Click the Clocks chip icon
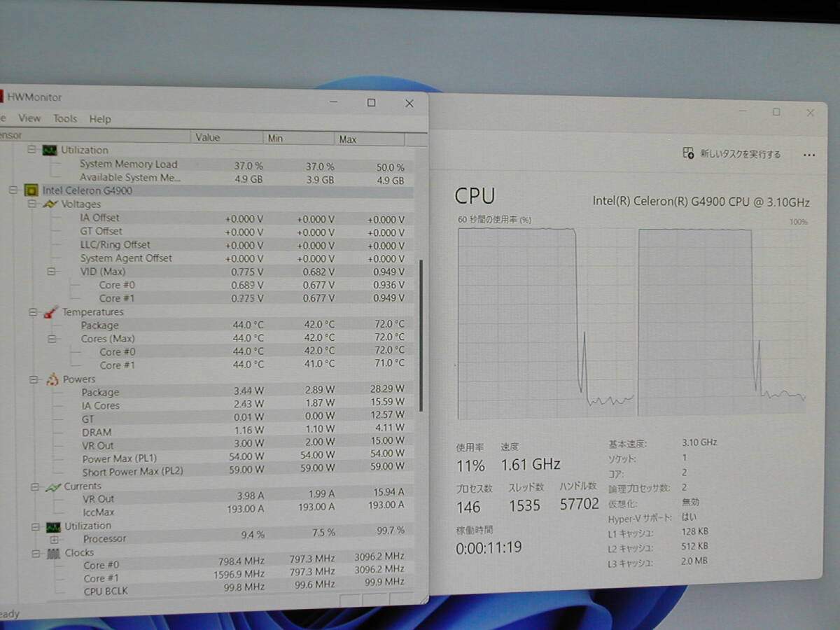This screenshot has height=630, width=840. pos(54,553)
